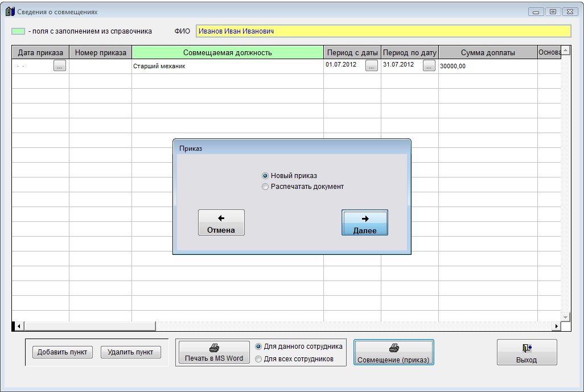584x392 pixels.
Task: Select the 30000,00 amount cell
Action: (488, 66)
